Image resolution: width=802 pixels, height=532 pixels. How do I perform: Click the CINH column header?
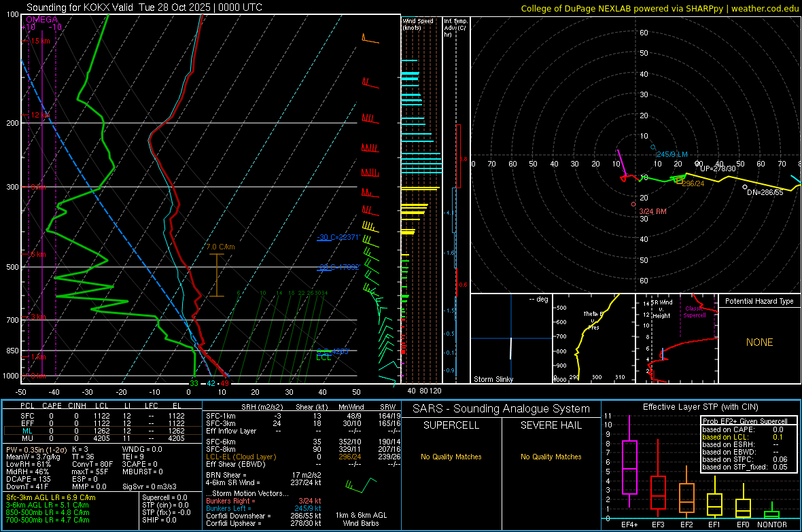(77, 406)
